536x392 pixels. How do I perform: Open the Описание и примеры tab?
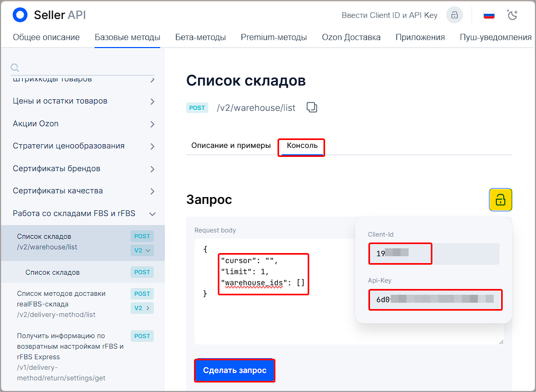230,145
